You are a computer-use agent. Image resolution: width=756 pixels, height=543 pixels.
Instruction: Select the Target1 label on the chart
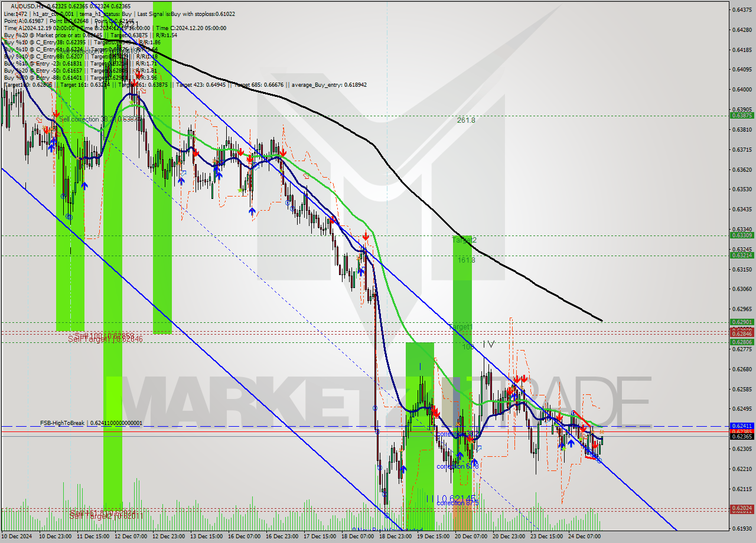click(460, 326)
